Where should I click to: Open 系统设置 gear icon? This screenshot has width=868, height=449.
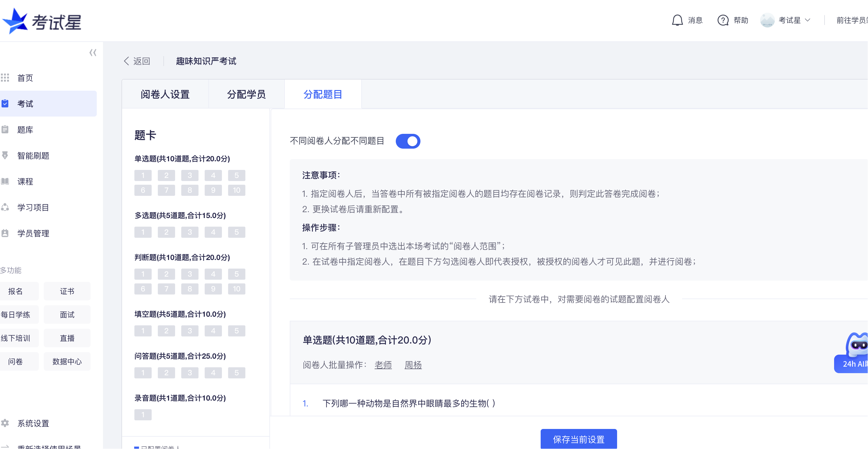click(5, 423)
